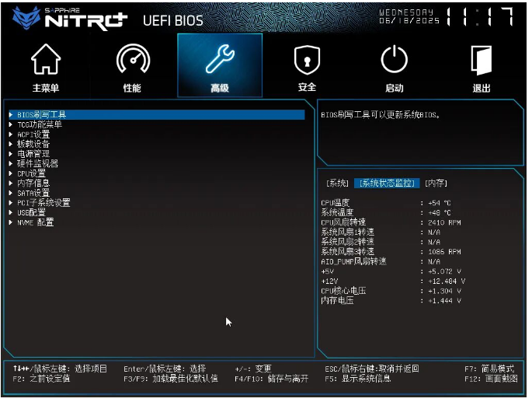Click the 退出 door icon
The width and height of the screenshot is (532, 402).
482,61
